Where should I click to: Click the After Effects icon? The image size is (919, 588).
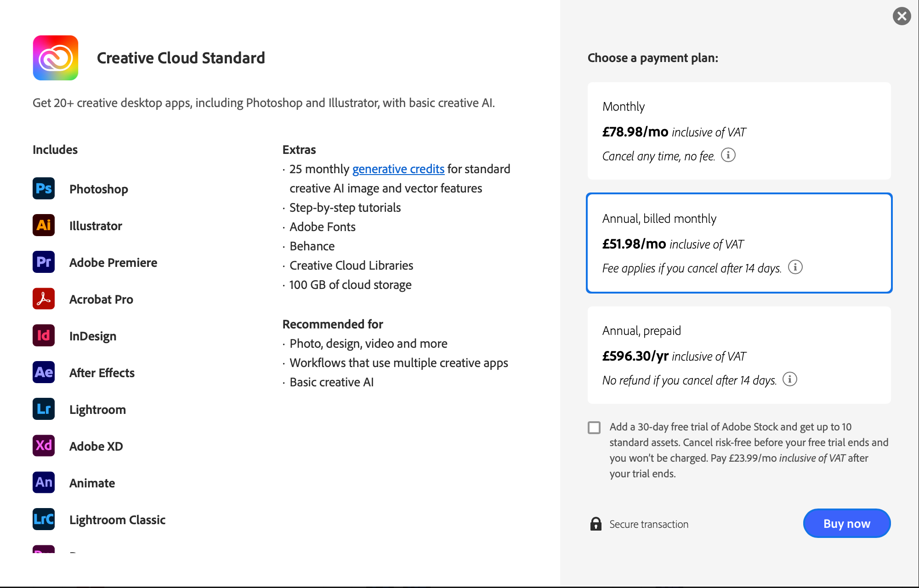click(44, 372)
